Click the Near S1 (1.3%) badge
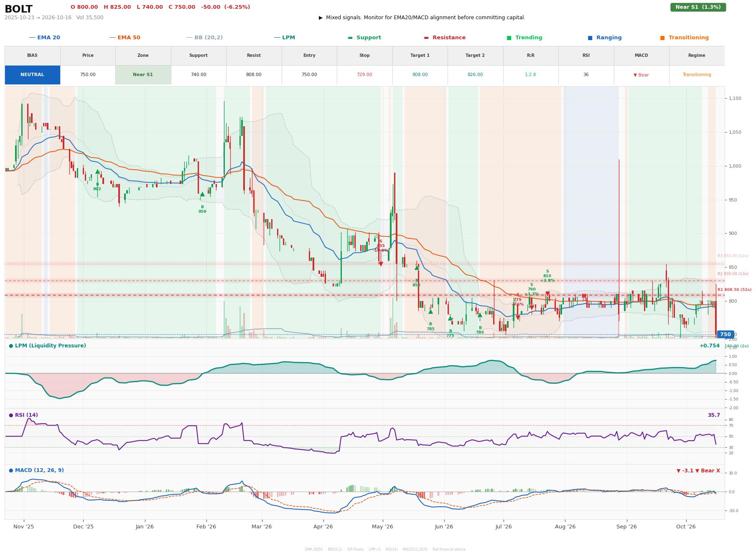 [698, 7]
